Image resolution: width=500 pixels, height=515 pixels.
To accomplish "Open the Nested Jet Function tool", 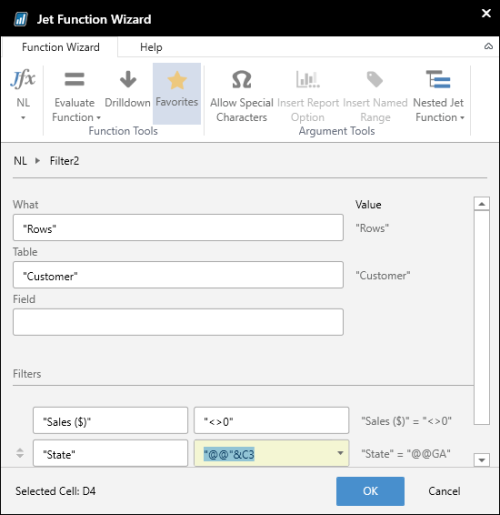I will click(438, 79).
